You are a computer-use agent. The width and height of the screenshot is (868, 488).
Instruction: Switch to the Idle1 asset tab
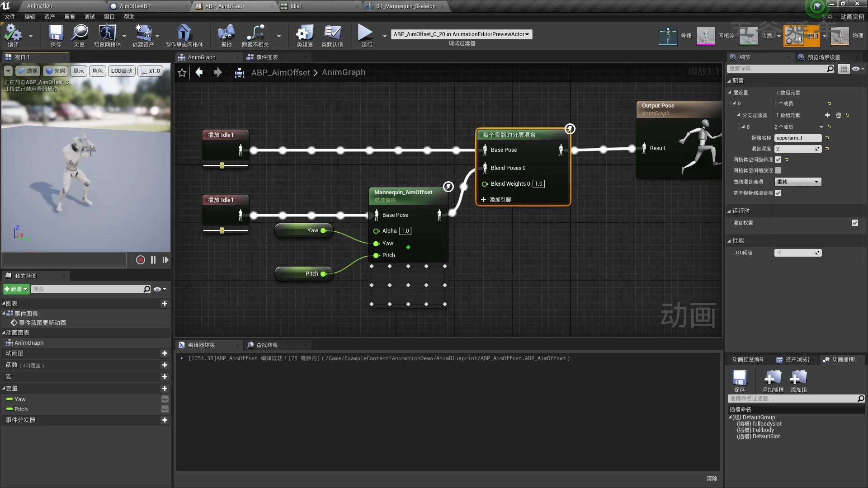pos(296,6)
